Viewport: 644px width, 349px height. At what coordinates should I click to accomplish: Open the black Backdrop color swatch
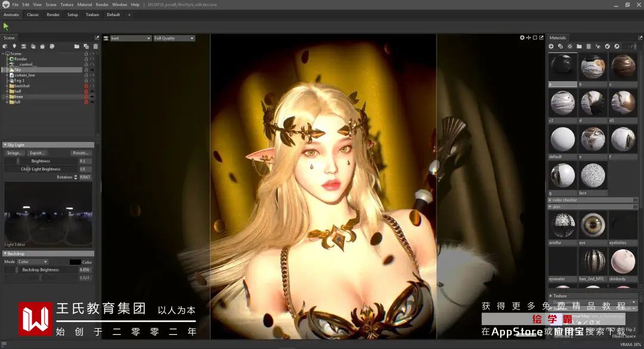coord(75,262)
